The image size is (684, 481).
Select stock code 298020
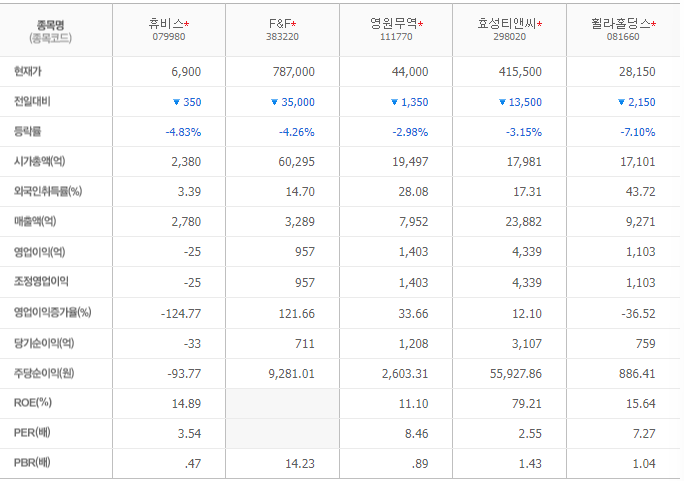510,37
